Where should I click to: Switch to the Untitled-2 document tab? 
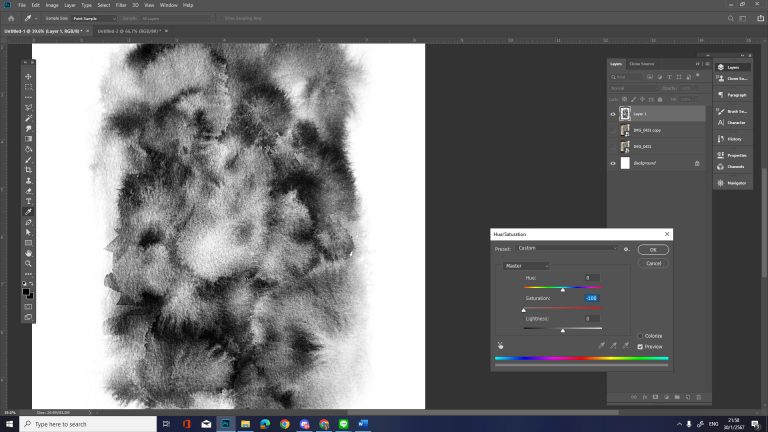point(130,31)
